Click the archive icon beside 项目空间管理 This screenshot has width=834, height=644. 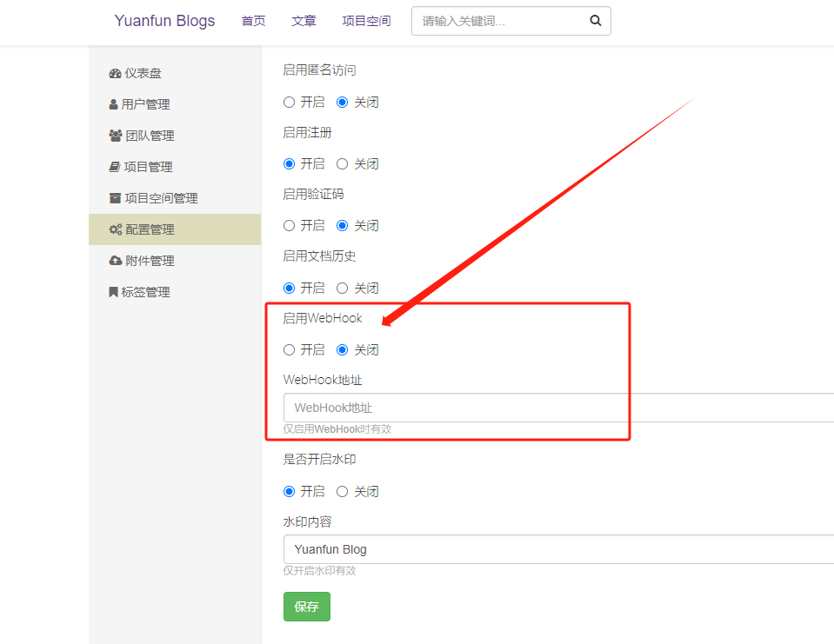coord(115,199)
